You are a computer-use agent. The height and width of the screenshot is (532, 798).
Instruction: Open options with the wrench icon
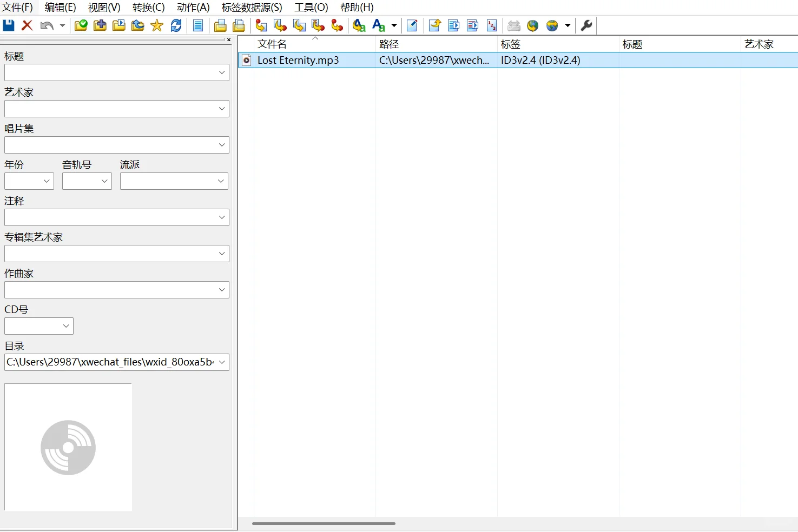[586, 25]
